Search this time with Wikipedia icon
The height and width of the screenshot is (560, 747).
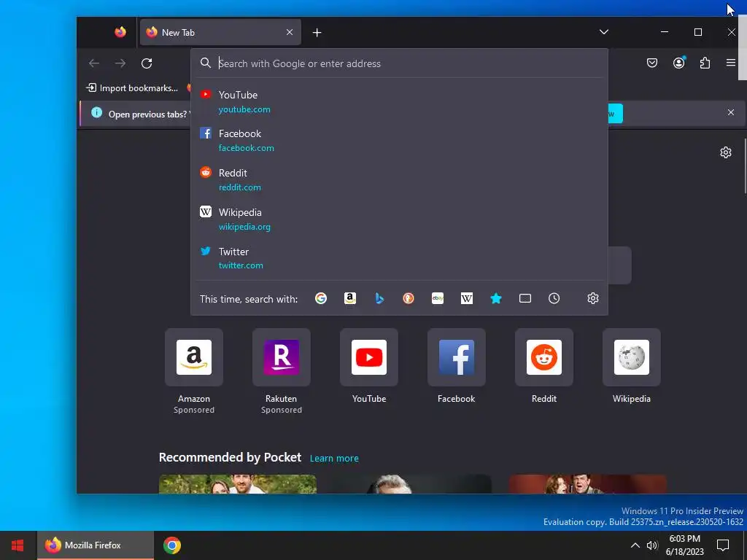467,298
